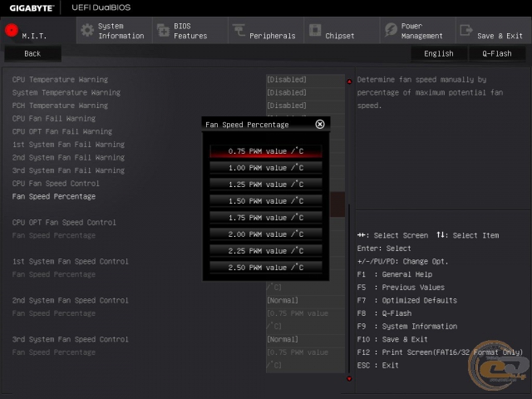Click the red M.I.T. circle icon
532x399 pixels.
coord(12,30)
